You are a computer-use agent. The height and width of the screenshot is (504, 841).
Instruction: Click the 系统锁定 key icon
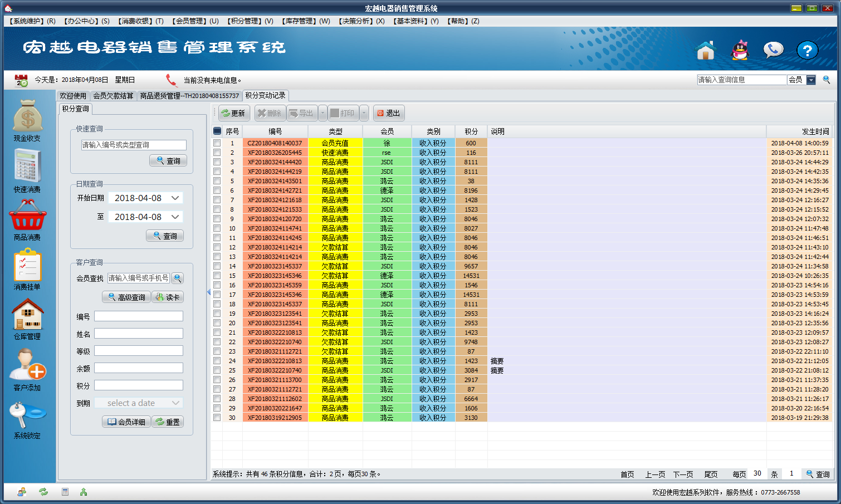tap(27, 415)
